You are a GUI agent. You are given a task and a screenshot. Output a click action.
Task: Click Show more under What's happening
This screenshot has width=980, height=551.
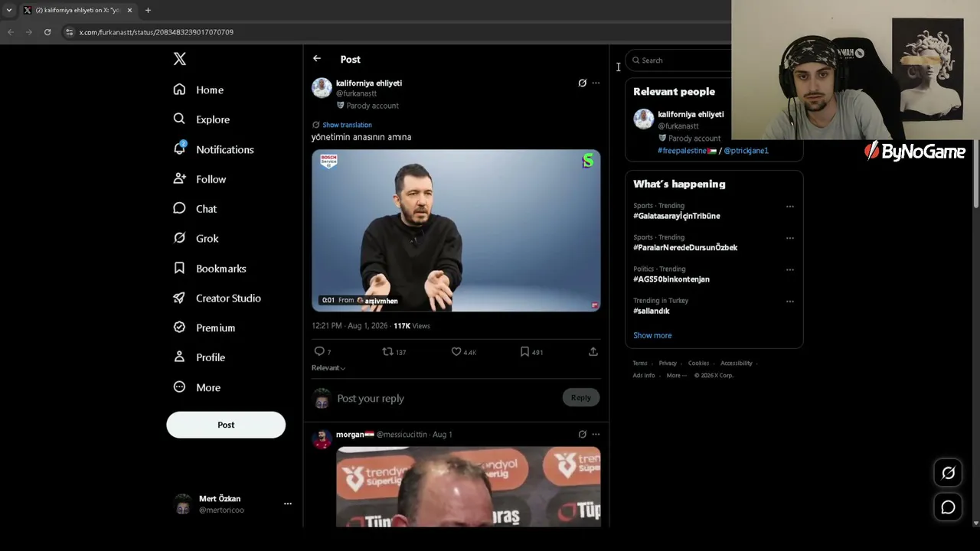coord(652,335)
